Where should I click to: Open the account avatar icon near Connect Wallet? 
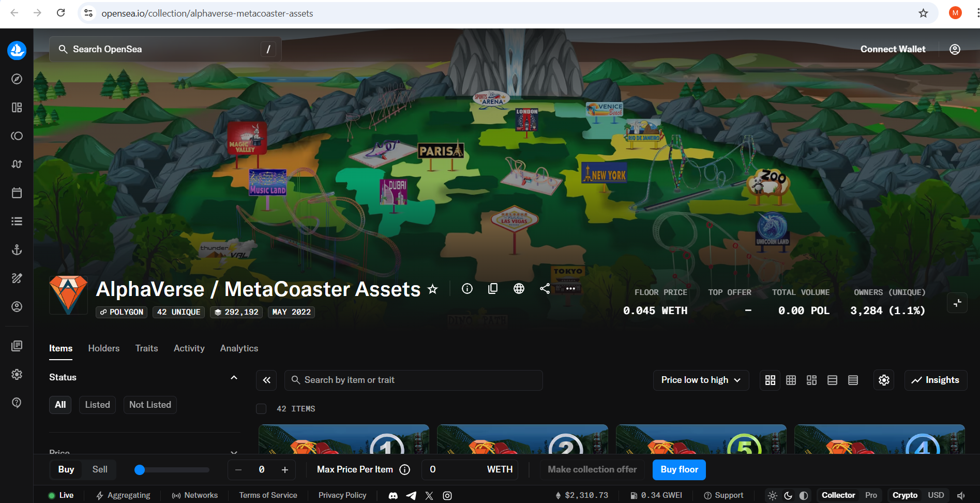click(955, 49)
